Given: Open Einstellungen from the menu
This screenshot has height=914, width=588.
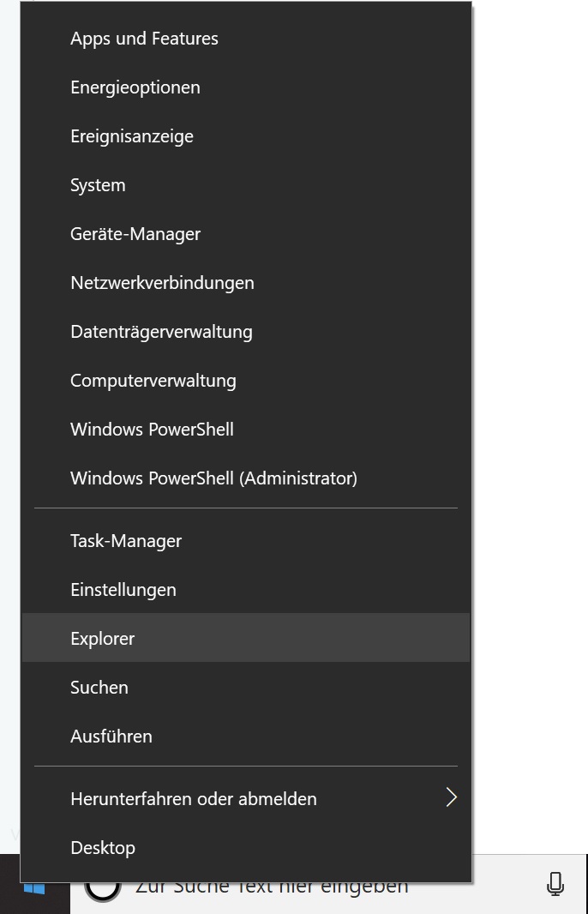Looking at the screenshot, I should (123, 590).
